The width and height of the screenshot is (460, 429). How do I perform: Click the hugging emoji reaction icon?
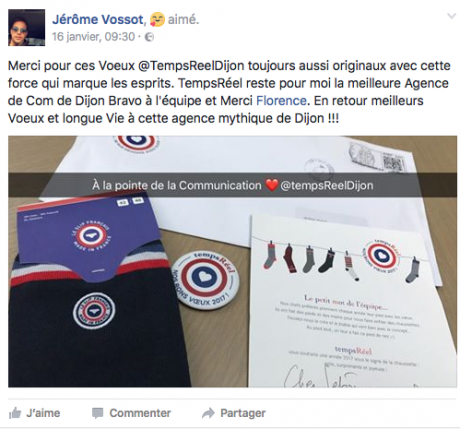point(157,20)
